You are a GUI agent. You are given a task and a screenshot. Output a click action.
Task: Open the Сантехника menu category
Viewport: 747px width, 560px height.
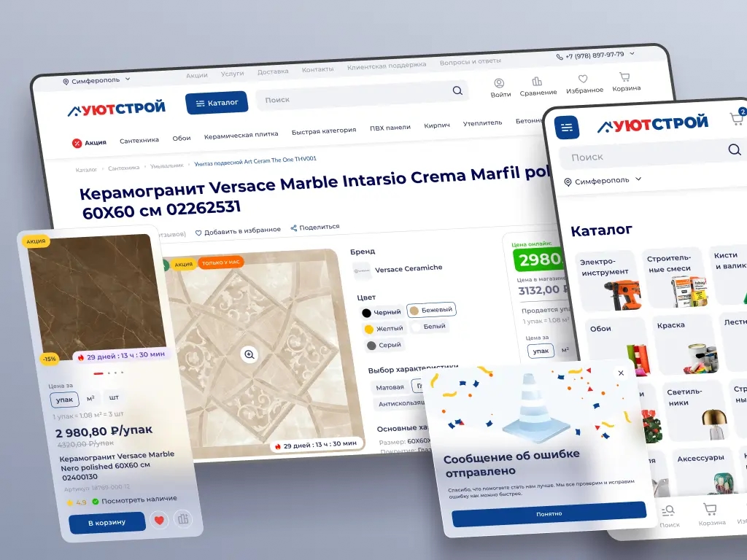pos(139,140)
